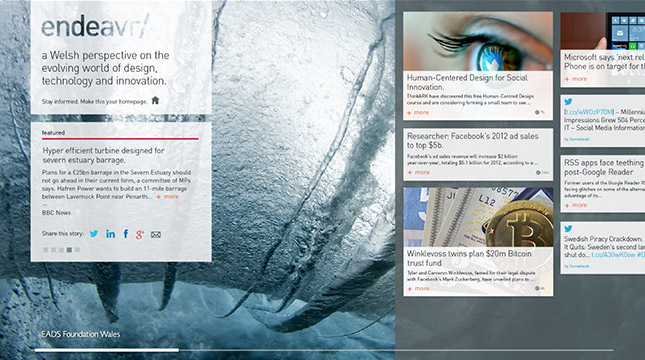The height and width of the screenshot is (360, 645).
Task: Share the featured story on Google Plus
Action: 140,235
